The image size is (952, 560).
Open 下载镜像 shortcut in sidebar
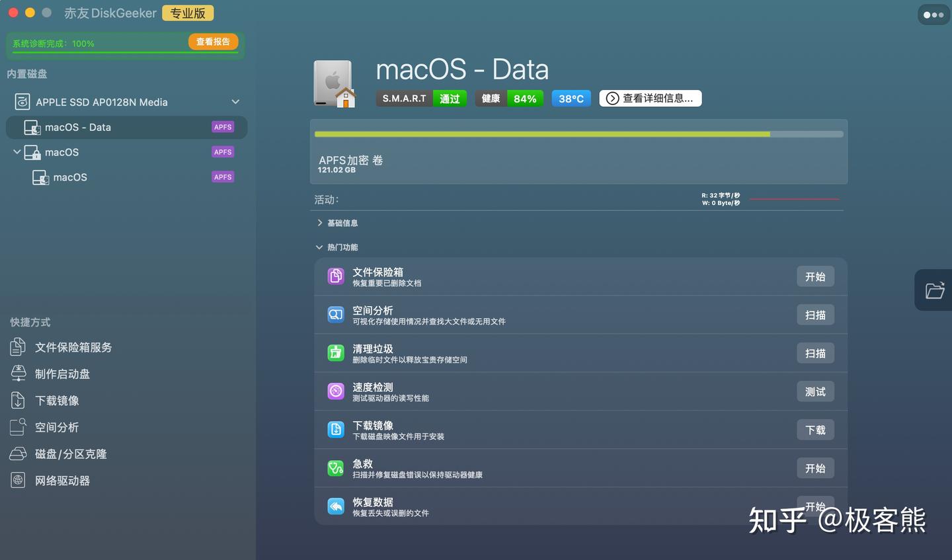tap(45, 401)
